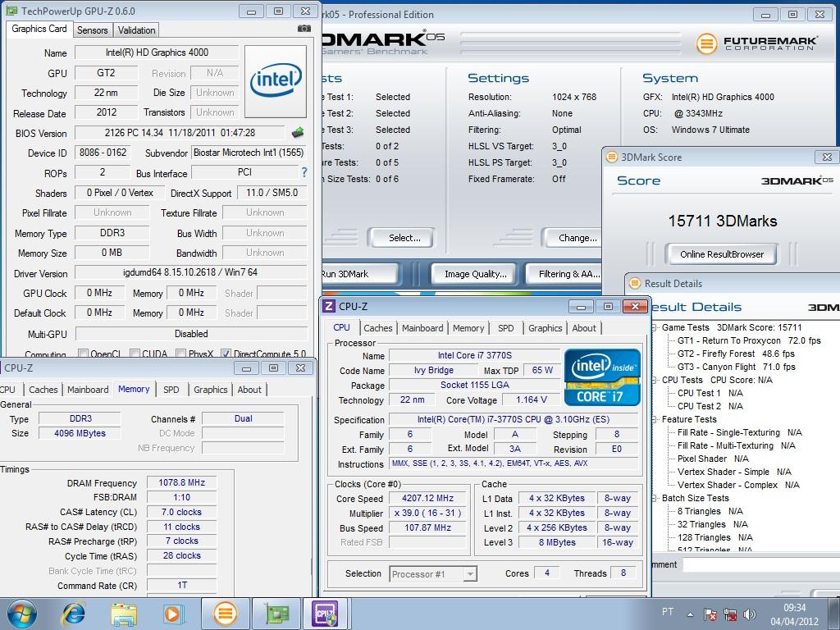Screen dimensions: 840x630
Task: Switch to CPU-Z taskbar button
Action: pos(326,614)
